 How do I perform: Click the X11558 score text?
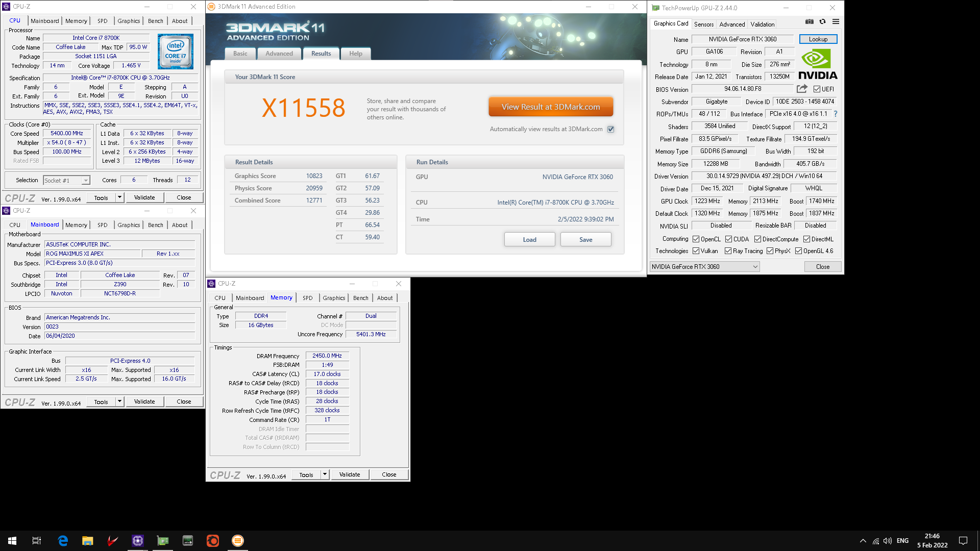304,108
